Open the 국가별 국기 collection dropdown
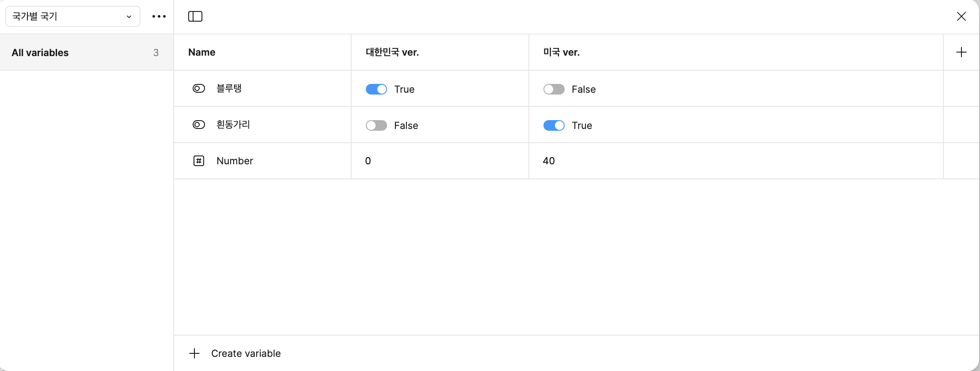 click(73, 16)
